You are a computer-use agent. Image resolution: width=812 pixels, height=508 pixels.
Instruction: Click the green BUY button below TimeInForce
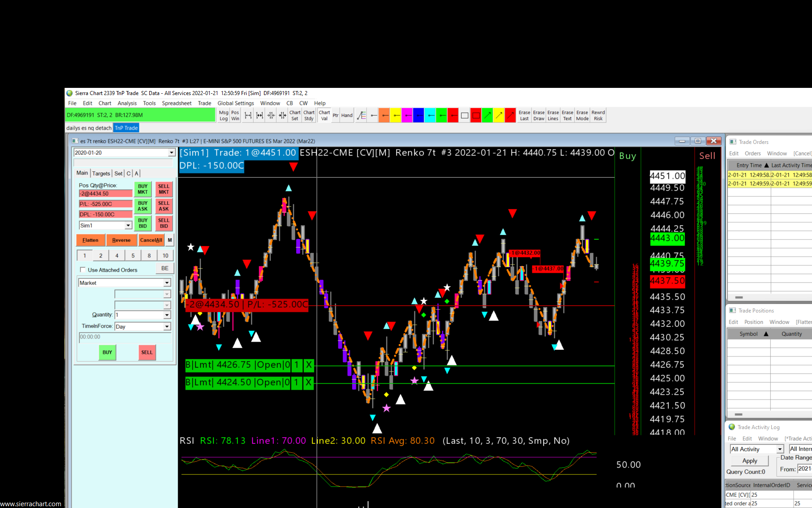[107, 352]
